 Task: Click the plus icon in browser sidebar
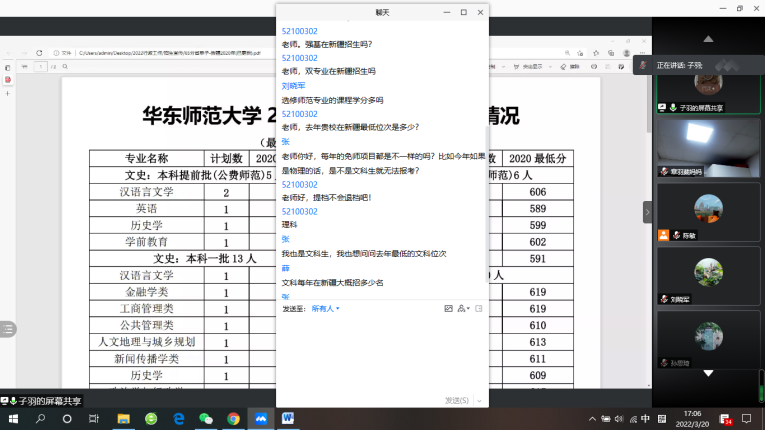click(x=7, y=93)
